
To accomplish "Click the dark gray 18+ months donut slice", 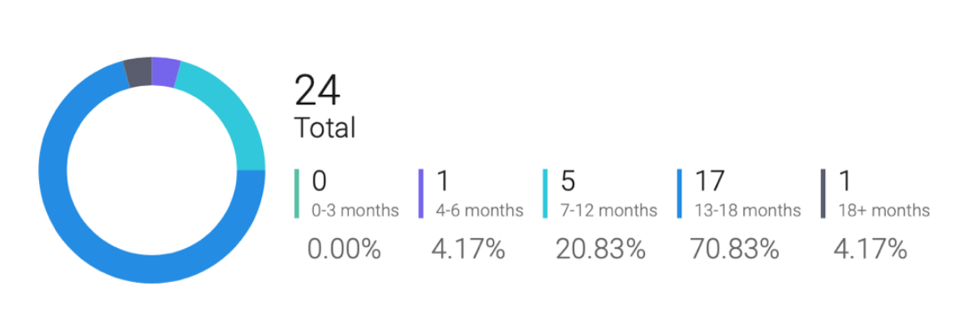I will click(138, 72).
